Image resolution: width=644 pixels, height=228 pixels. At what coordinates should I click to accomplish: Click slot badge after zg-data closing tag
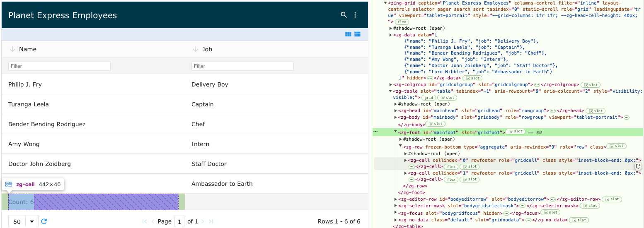tap(472, 78)
